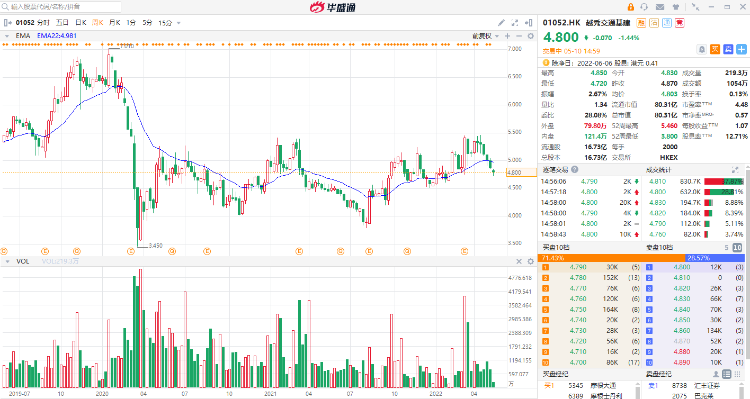The width and height of the screenshot is (750, 399).
Task: Click bid level 2 price 4.780
Action: pyautogui.click(x=578, y=277)
